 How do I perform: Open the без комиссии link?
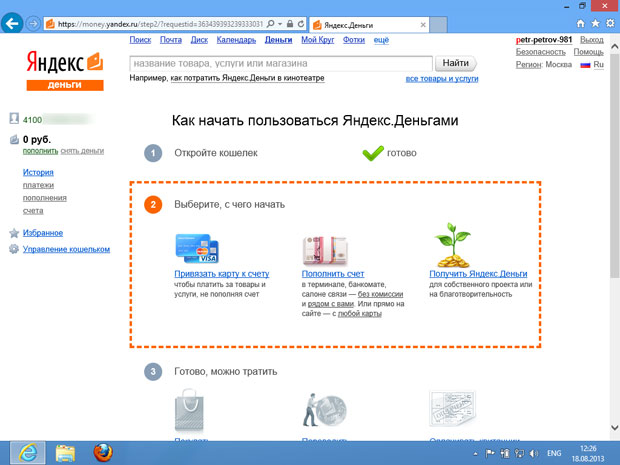pos(380,294)
